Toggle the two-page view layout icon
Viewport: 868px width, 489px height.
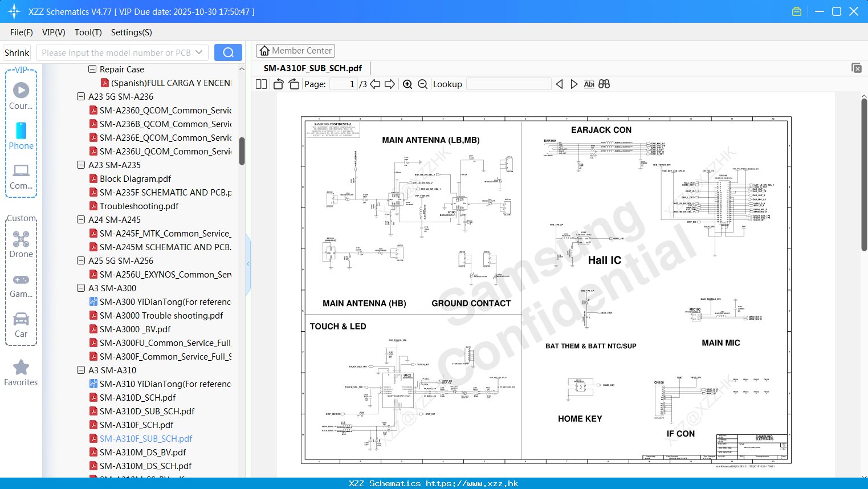point(261,84)
